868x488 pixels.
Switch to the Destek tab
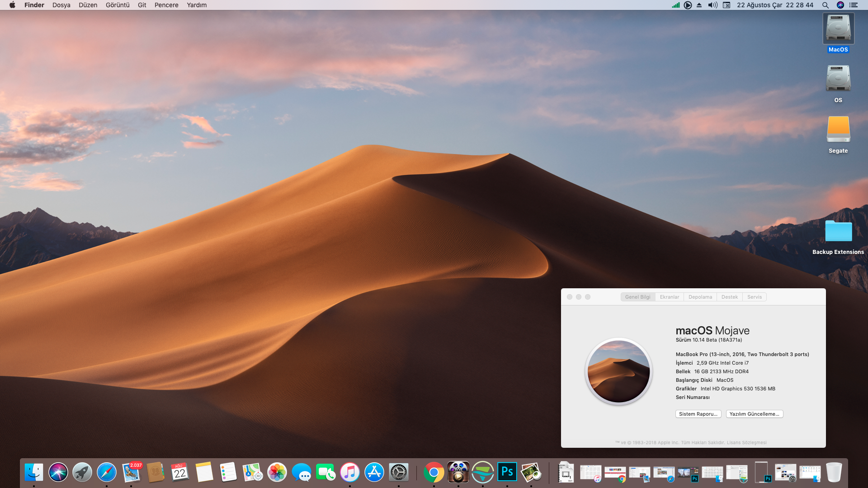point(730,297)
